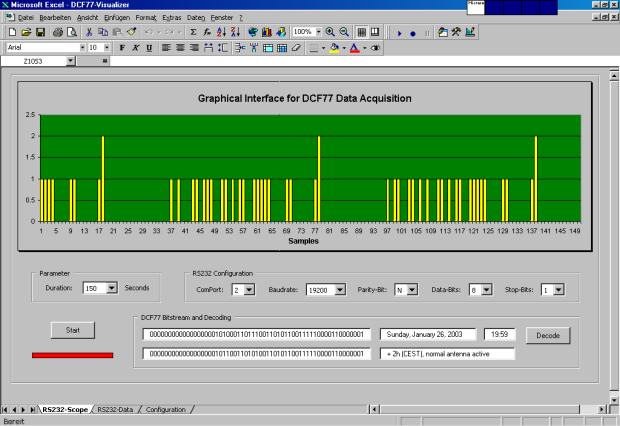Click the Print icon in toolbar

point(57,33)
